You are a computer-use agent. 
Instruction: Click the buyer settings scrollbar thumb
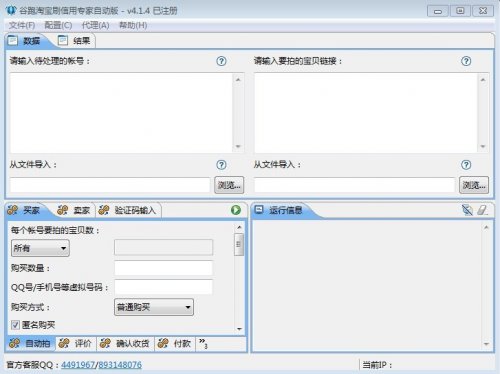[239, 244]
